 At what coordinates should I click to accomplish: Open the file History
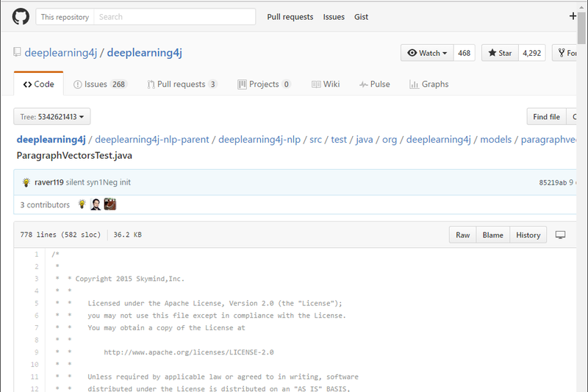[x=528, y=235]
